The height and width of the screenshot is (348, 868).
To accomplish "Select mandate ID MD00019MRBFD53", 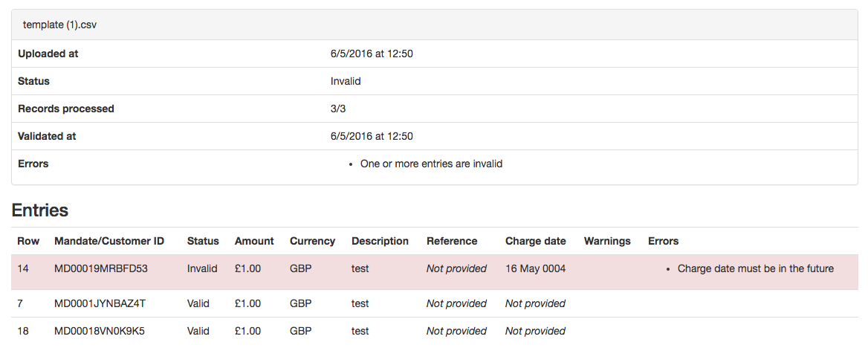I will [101, 268].
